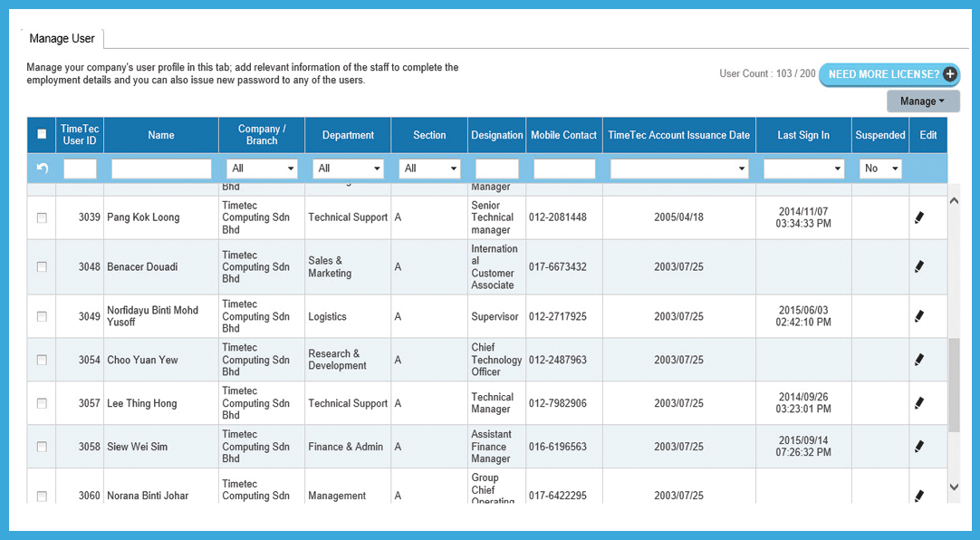Sort by Section column header
Image resolution: width=980 pixels, height=540 pixels.
(429, 135)
